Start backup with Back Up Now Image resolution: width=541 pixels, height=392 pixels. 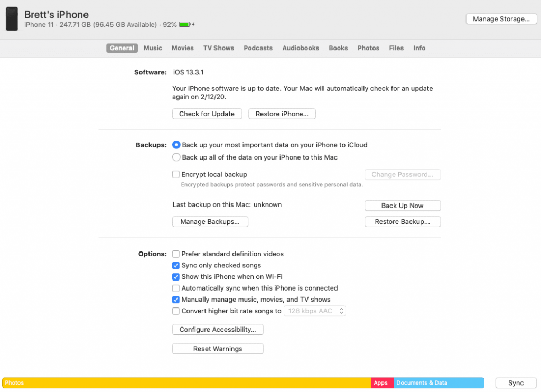(x=402, y=206)
